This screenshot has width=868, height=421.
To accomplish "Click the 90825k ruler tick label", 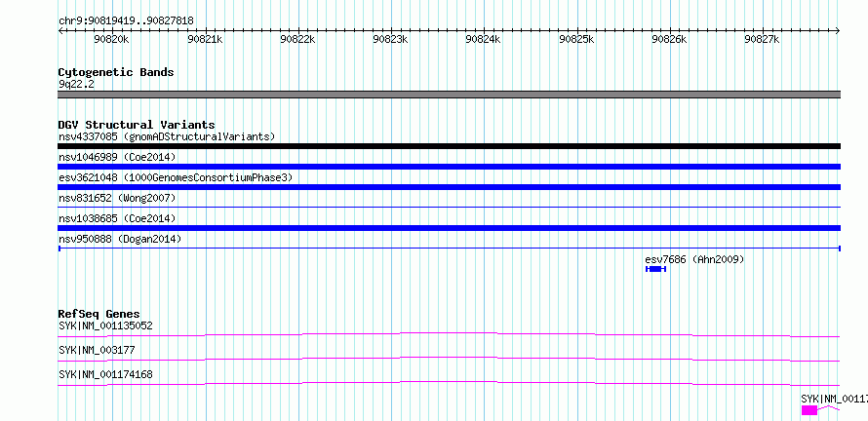I will click(x=576, y=39).
